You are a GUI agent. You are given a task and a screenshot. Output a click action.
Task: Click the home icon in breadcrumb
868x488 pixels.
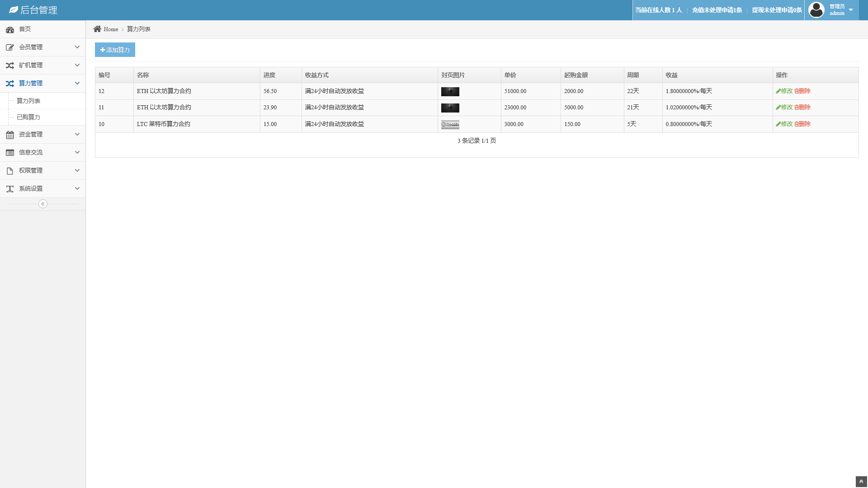pyautogui.click(x=97, y=29)
